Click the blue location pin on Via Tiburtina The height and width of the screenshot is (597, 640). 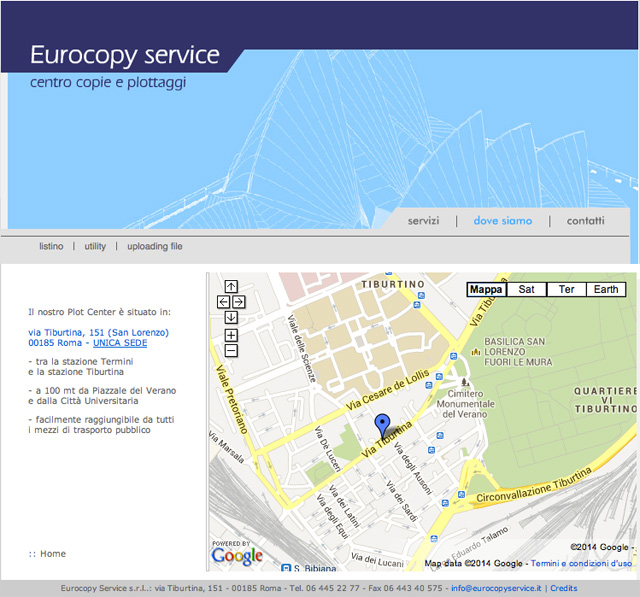(x=382, y=426)
